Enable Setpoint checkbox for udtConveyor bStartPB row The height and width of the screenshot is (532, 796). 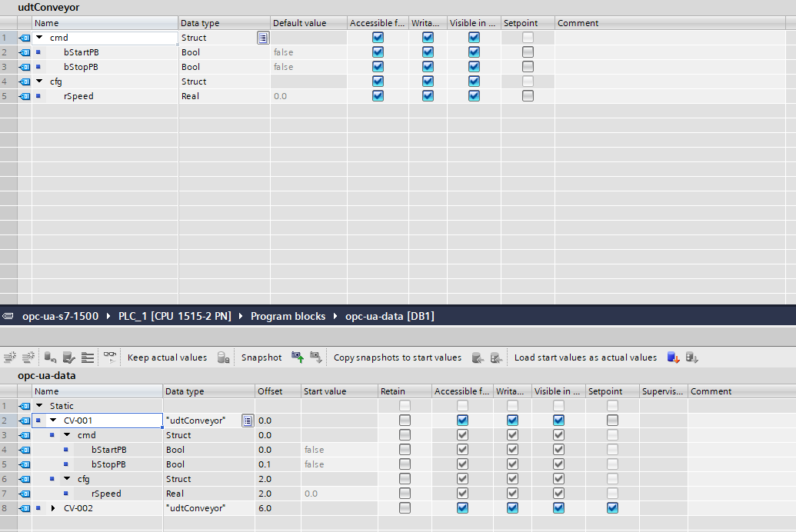[x=528, y=52]
